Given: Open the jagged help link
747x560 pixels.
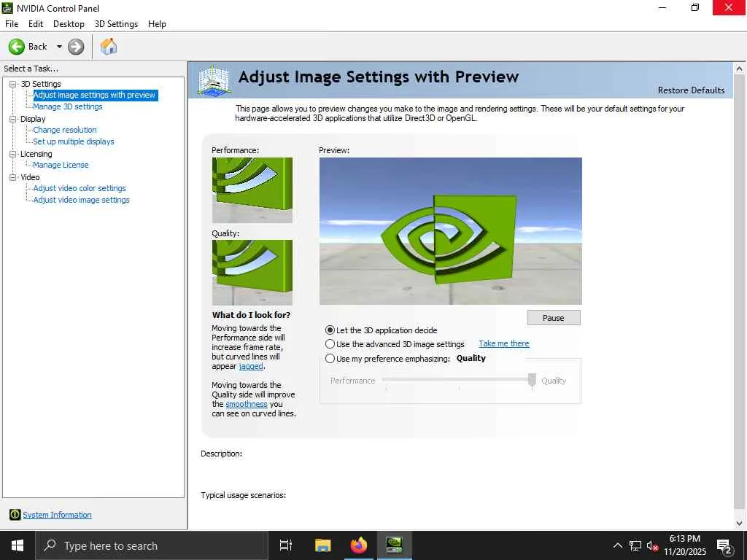Looking at the screenshot, I should click(x=251, y=366).
